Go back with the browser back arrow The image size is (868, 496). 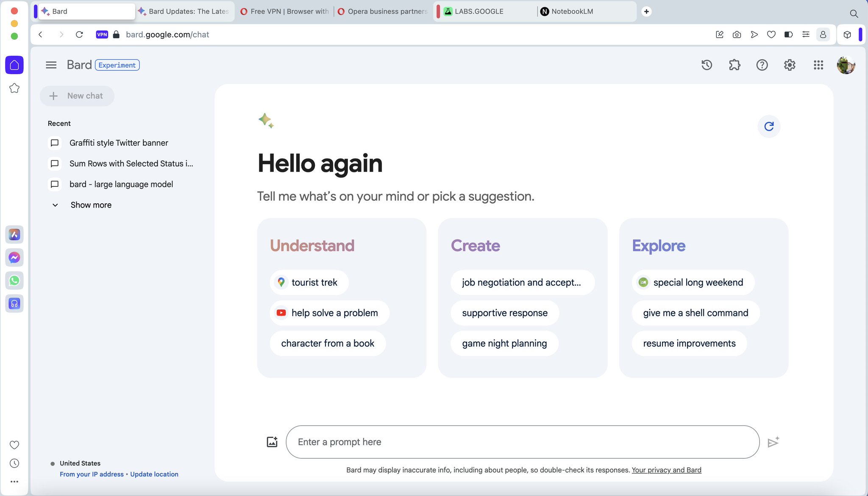[x=41, y=35]
